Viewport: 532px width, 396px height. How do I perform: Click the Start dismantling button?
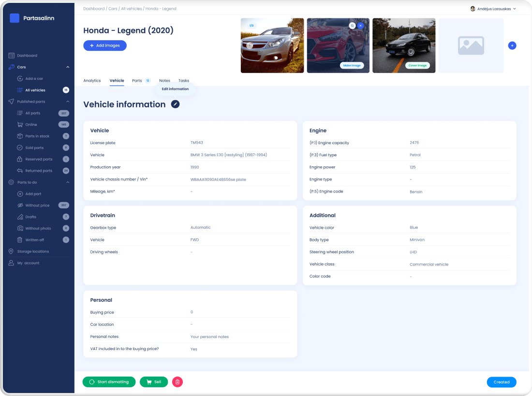coord(109,382)
